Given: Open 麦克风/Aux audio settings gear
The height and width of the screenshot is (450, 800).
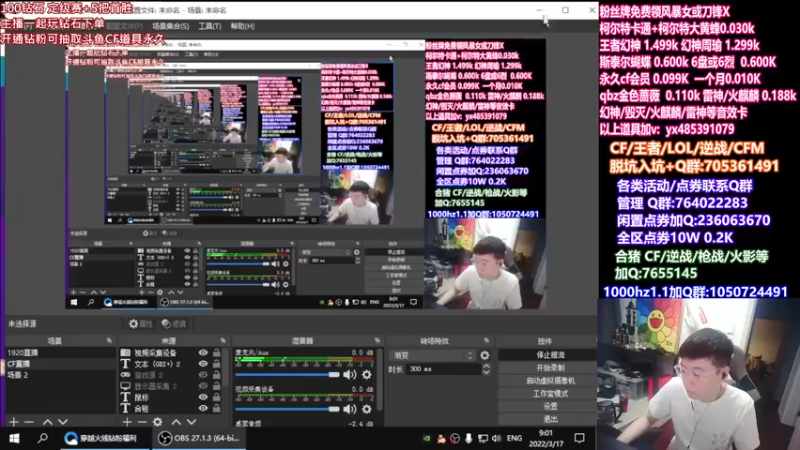Looking at the screenshot, I should pyautogui.click(x=366, y=375).
